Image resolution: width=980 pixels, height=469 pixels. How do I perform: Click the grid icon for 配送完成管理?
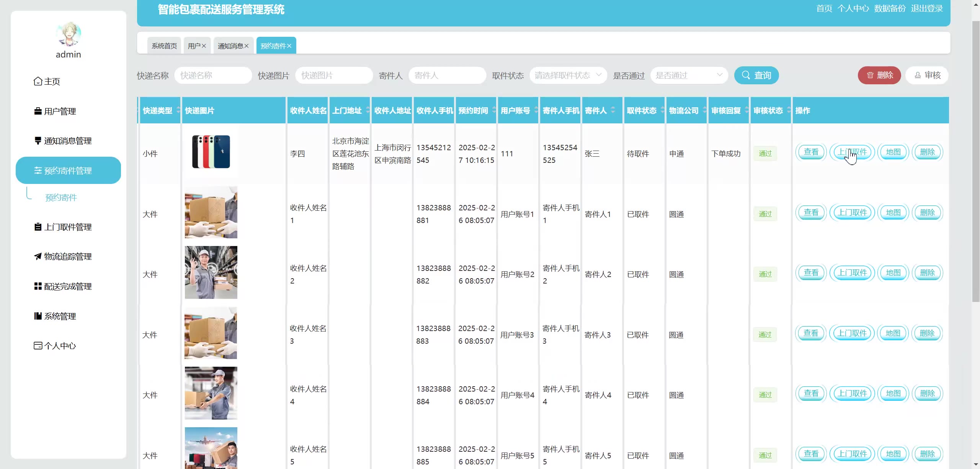click(38, 286)
